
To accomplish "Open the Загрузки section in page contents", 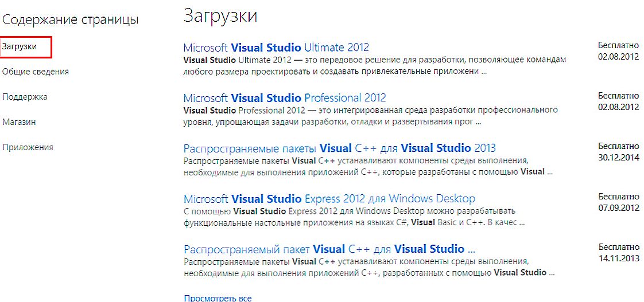I will pyautogui.click(x=20, y=47).
